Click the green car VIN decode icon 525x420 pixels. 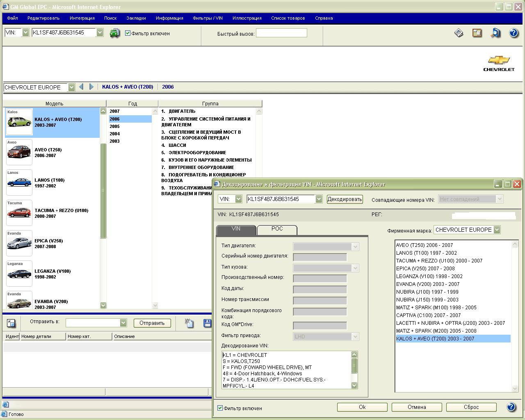click(114, 33)
